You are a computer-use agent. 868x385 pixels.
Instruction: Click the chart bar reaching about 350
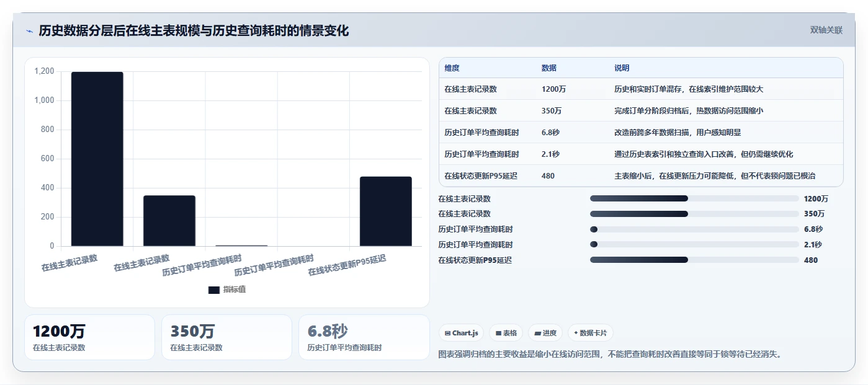coord(169,221)
